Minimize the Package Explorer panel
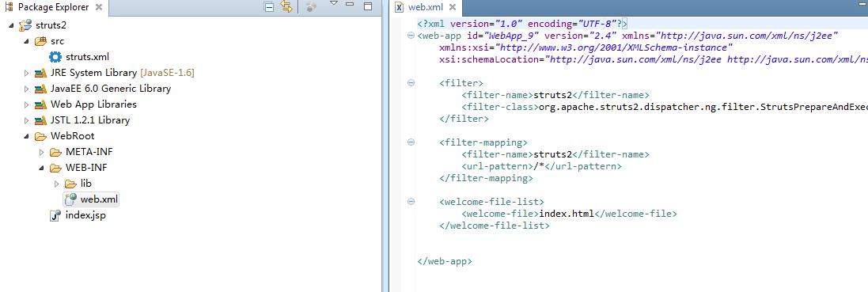The height and width of the screenshot is (292, 868). click(x=350, y=5)
